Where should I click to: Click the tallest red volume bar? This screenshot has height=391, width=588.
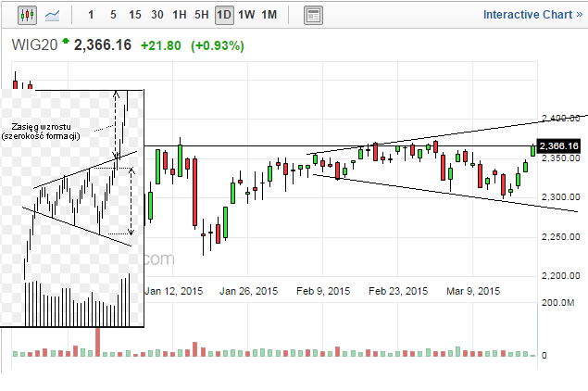[98, 342]
